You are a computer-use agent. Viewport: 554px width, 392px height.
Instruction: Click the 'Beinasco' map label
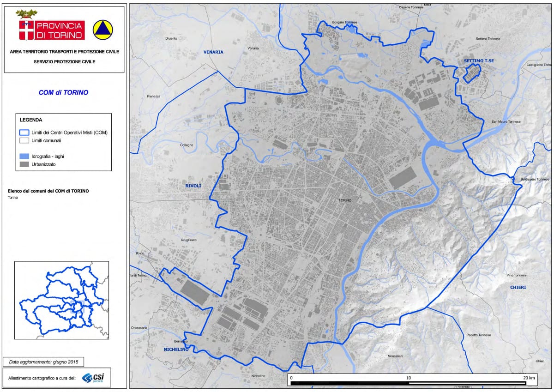tap(181, 341)
